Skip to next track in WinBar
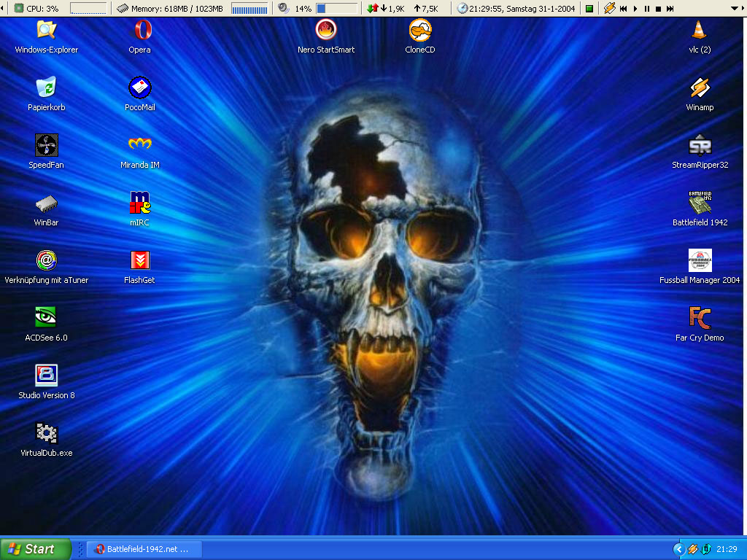Viewport: 747px width, 560px height. [670, 9]
